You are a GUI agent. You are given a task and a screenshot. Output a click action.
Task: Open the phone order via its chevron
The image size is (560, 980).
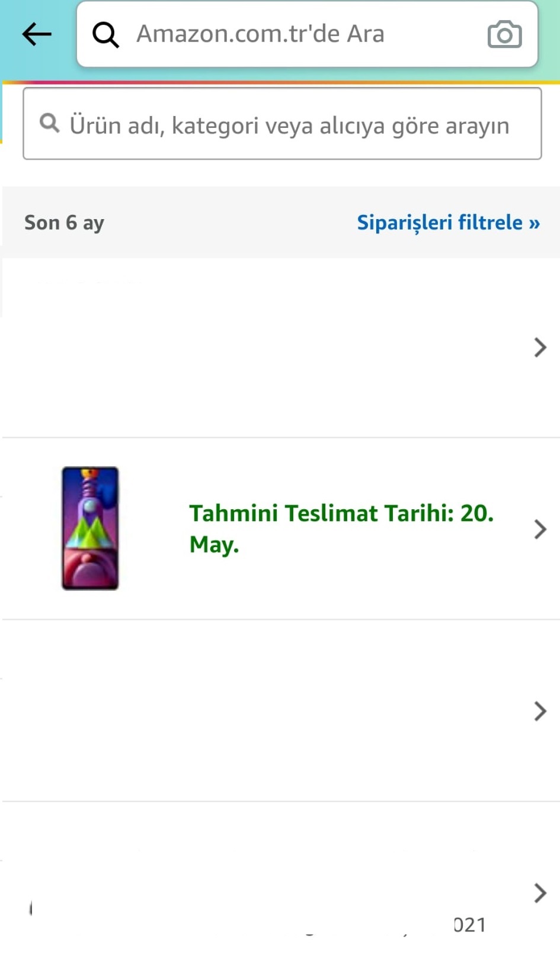click(x=539, y=529)
